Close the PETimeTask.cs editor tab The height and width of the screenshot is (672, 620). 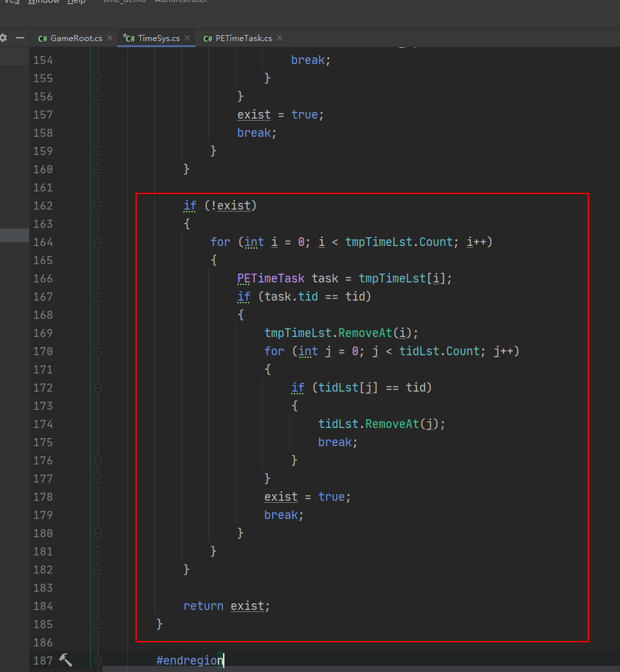(x=280, y=38)
